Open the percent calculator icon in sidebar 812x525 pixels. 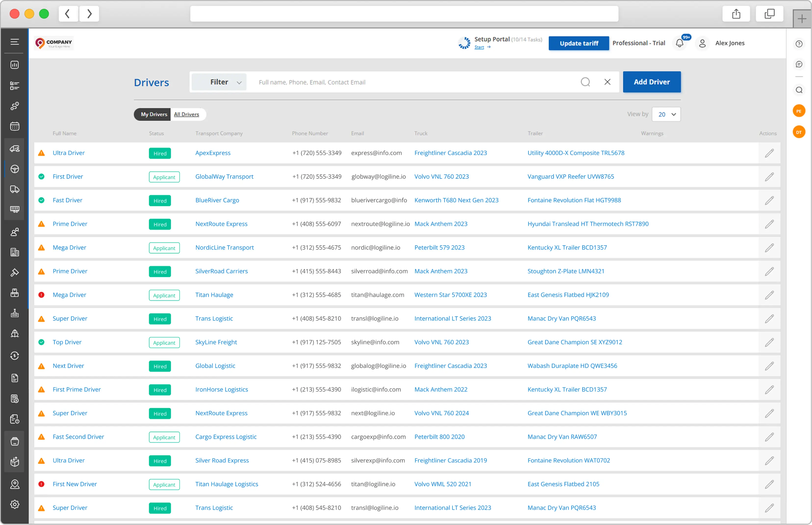click(x=14, y=398)
